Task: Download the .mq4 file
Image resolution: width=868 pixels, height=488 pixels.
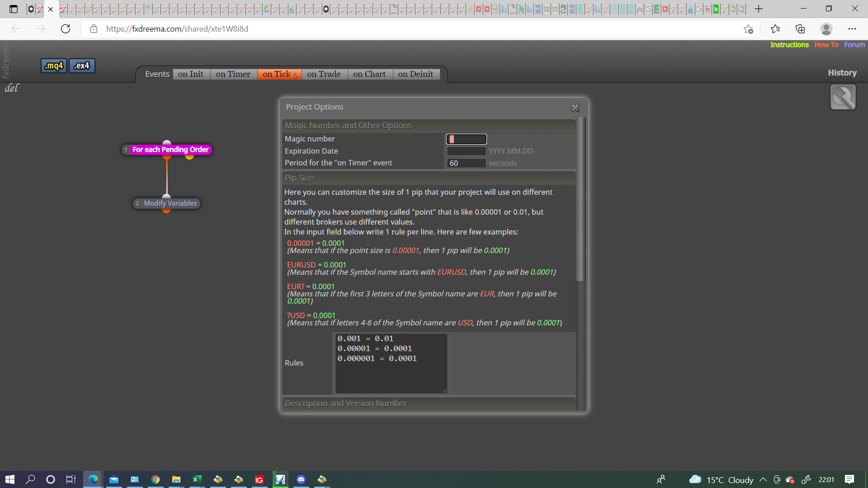Action: (54, 66)
